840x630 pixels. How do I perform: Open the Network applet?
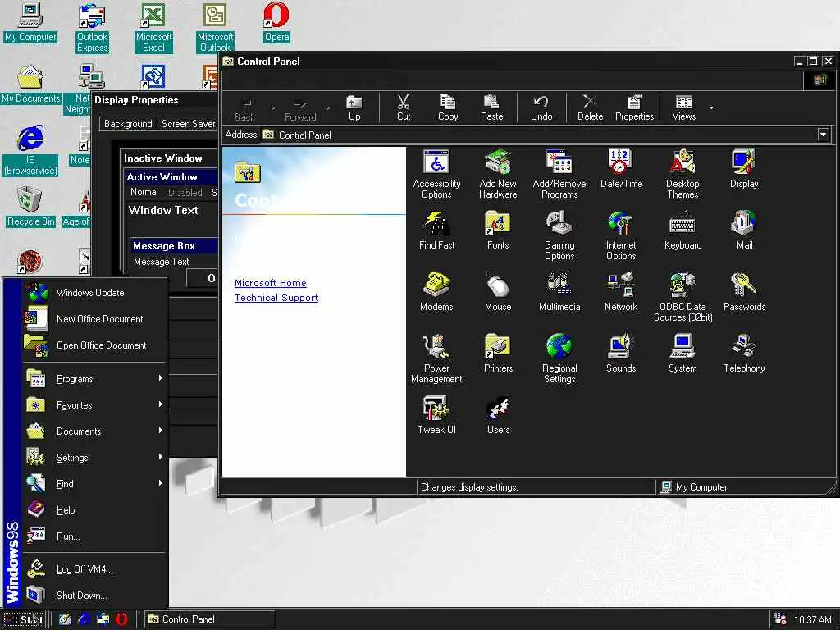pyautogui.click(x=621, y=292)
